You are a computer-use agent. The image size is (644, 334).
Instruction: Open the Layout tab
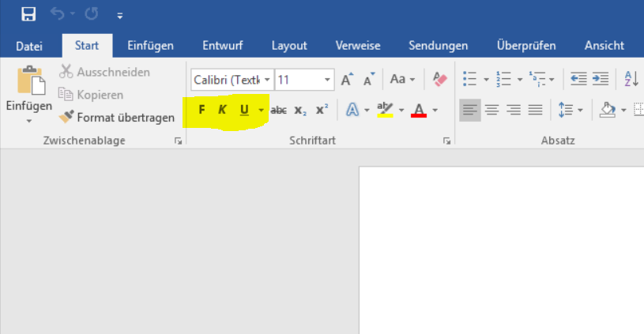coord(289,46)
